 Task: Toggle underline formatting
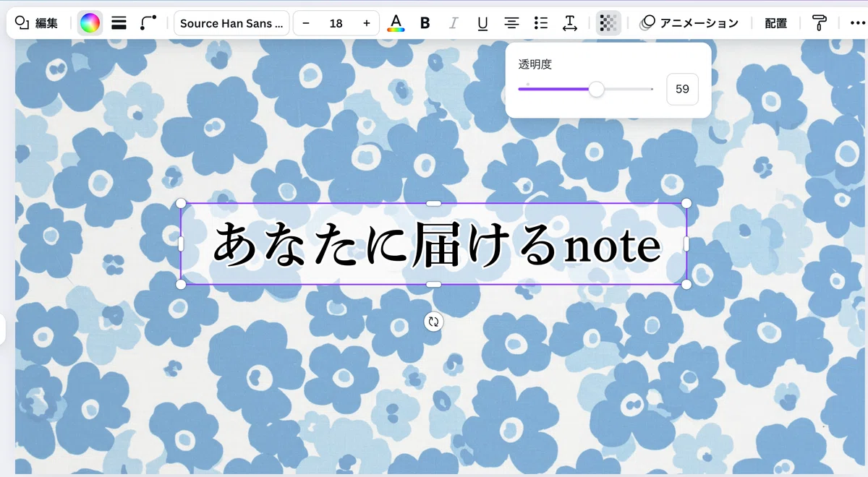click(482, 23)
